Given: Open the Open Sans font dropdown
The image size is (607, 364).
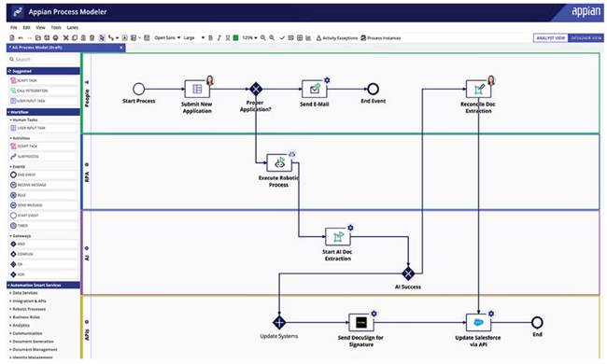Looking at the screenshot, I should (x=167, y=38).
